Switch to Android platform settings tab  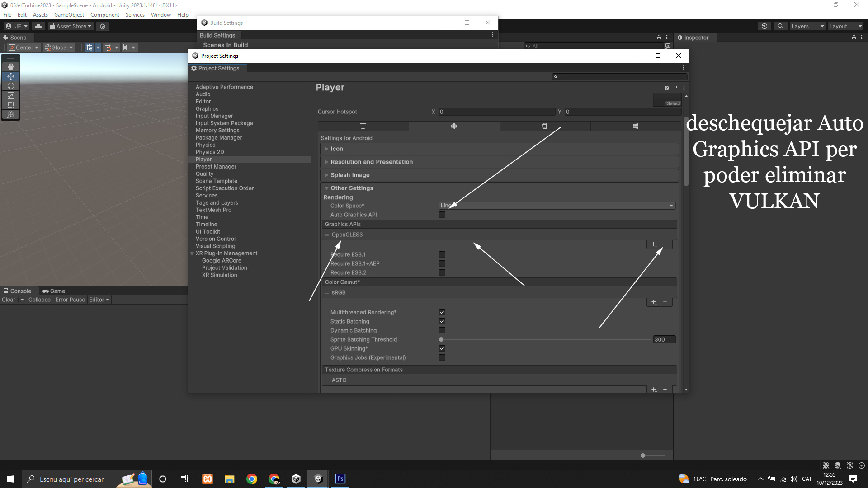coord(454,126)
